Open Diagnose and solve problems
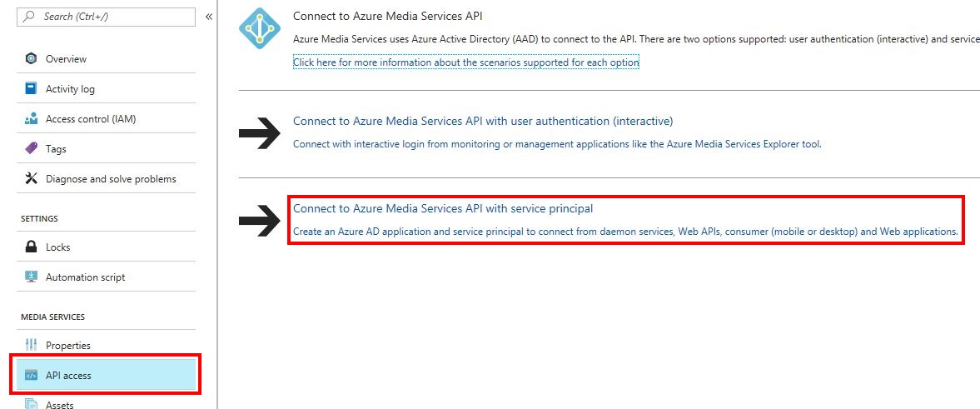980x409 pixels. point(107,179)
